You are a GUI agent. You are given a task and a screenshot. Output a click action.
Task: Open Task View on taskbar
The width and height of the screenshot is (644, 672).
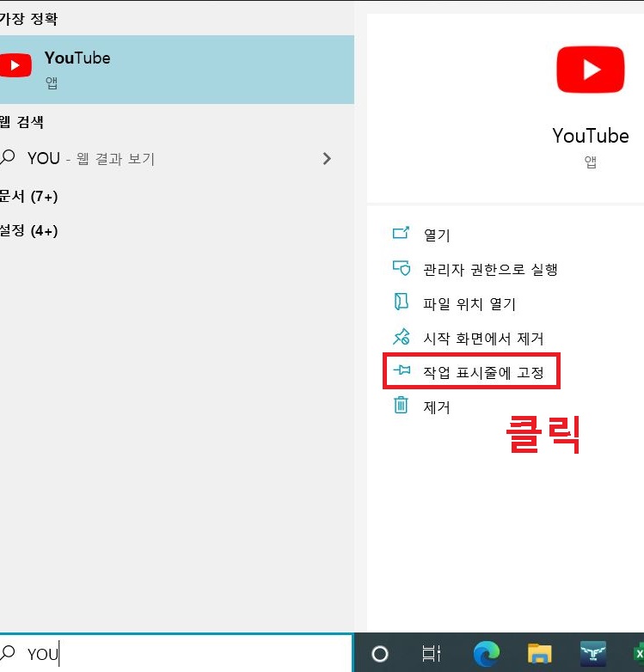[x=432, y=654]
